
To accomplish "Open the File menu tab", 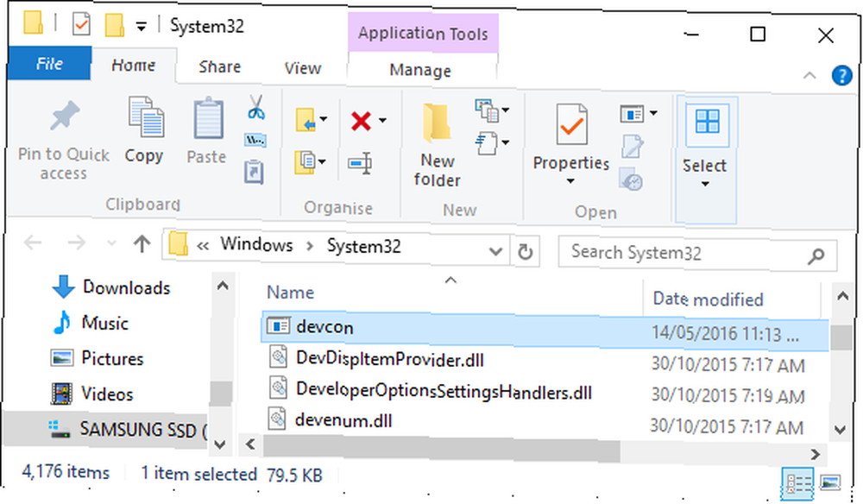I will [x=49, y=64].
